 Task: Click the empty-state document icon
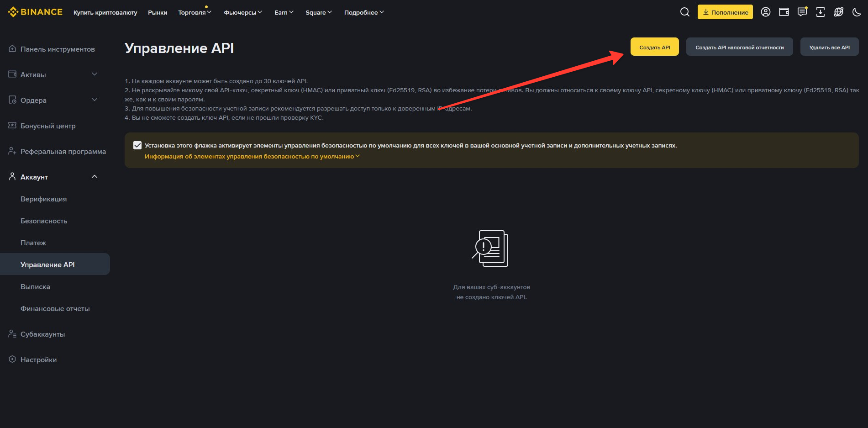[x=491, y=248]
